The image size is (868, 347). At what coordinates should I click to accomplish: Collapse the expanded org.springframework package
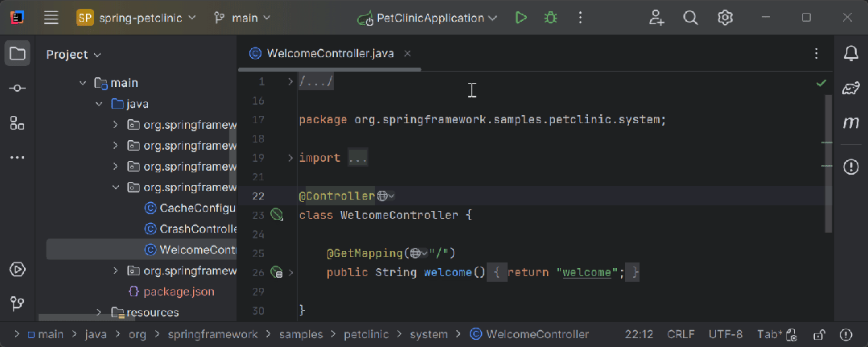115,188
